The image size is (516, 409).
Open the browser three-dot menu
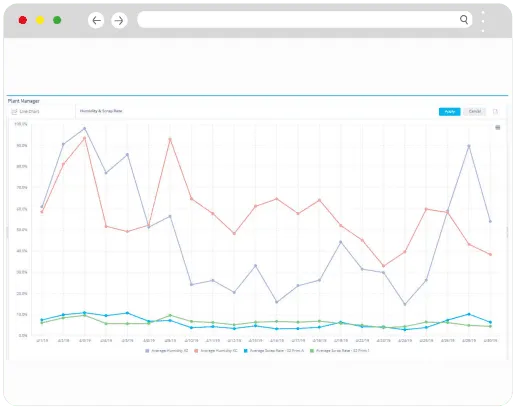[483, 21]
